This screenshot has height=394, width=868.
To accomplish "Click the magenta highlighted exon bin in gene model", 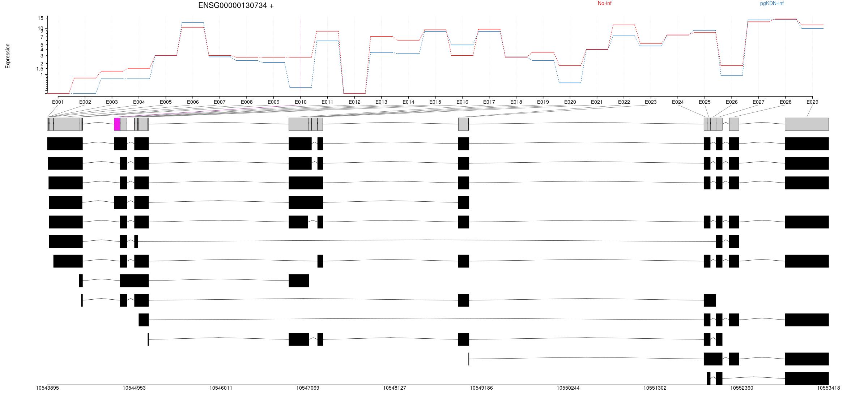I will [117, 124].
